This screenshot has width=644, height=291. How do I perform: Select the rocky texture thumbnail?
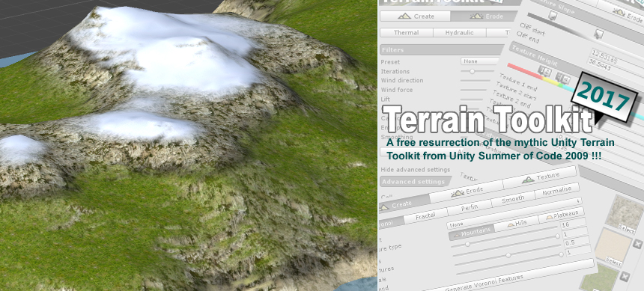(624, 212)
